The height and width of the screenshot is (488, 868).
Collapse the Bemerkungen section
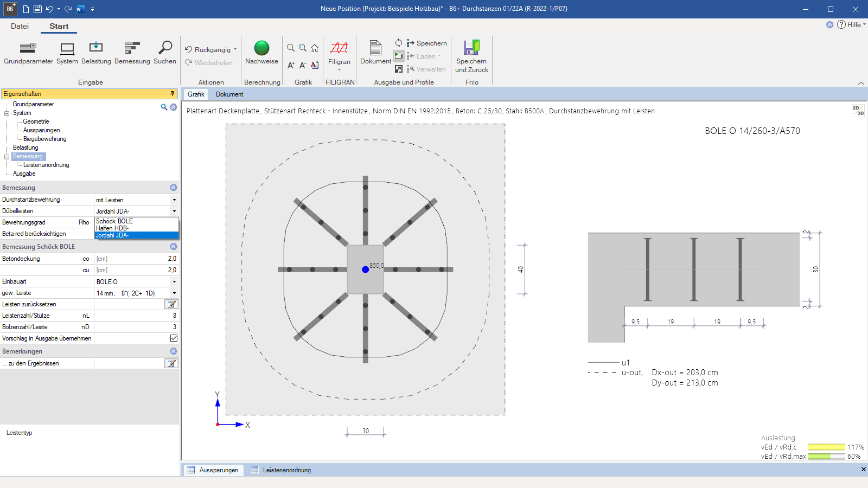click(174, 351)
